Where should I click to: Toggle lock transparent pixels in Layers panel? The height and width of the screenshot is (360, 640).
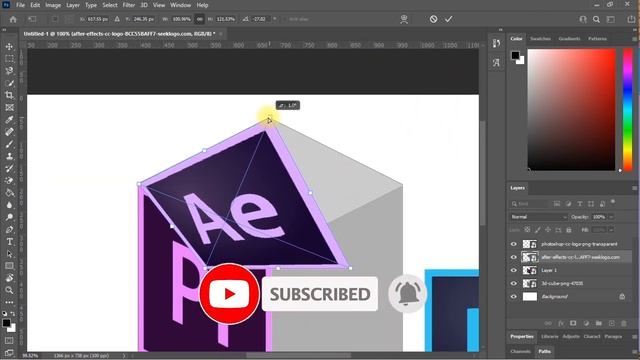(x=527, y=230)
